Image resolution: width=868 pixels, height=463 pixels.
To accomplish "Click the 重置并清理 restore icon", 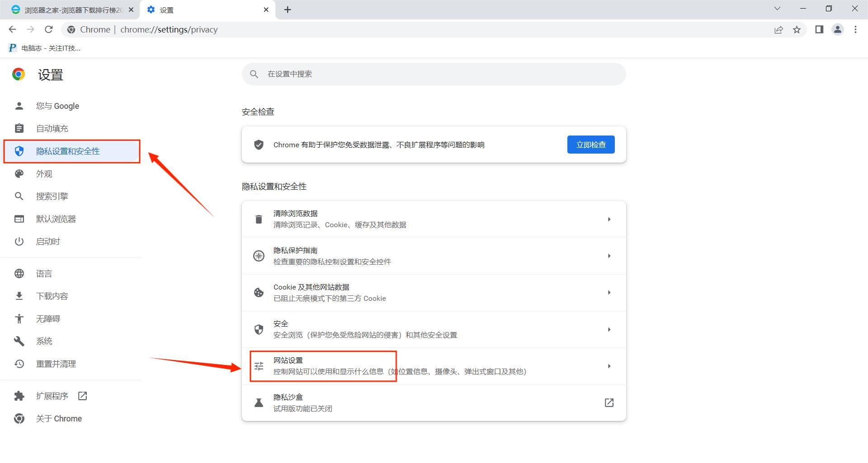I will tap(19, 364).
